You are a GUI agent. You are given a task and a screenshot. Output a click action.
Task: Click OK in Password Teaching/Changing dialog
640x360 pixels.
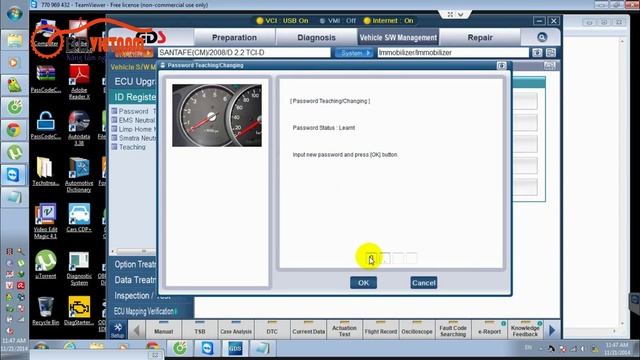[x=363, y=282]
